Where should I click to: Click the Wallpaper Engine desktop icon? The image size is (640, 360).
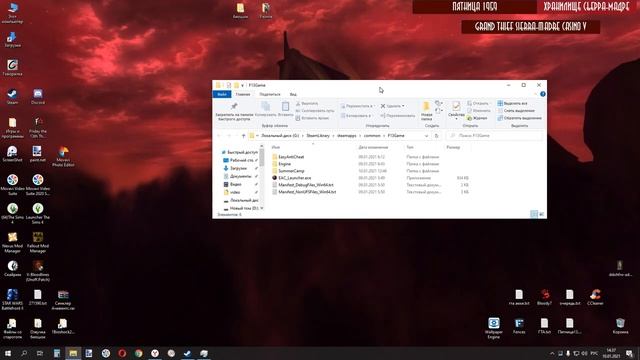coord(493,328)
